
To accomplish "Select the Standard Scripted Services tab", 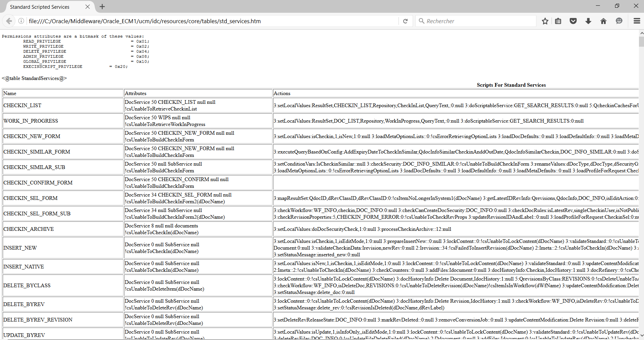I will click(x=40, y=7).
